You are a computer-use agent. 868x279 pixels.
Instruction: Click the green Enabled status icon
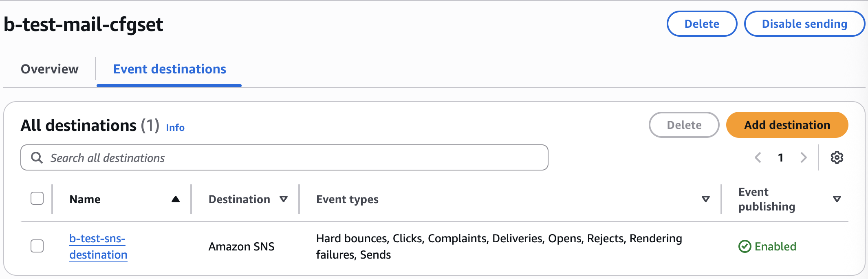point(745,246)
